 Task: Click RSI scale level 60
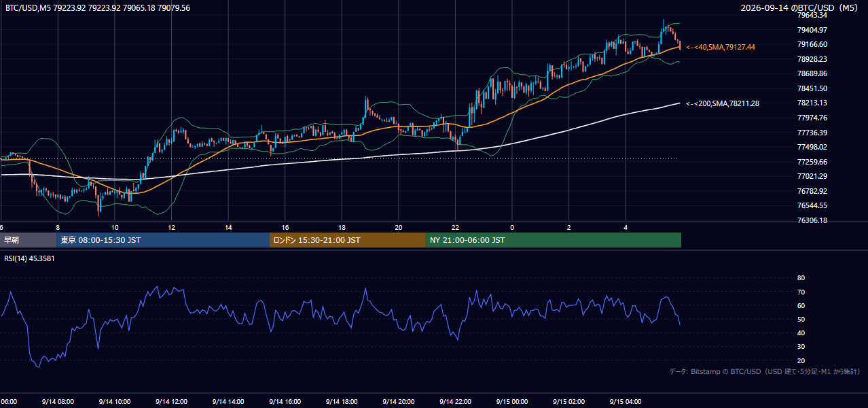tap(801, 305)
